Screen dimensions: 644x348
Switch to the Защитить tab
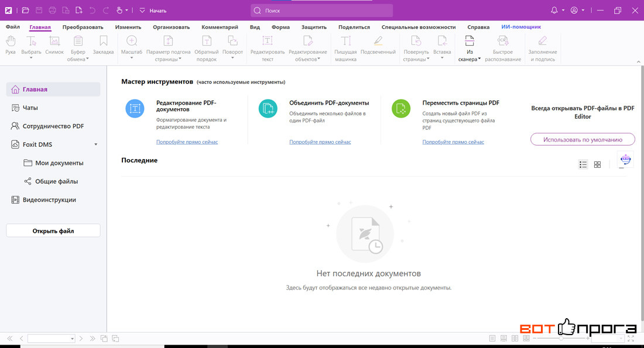tap(314, 27)
